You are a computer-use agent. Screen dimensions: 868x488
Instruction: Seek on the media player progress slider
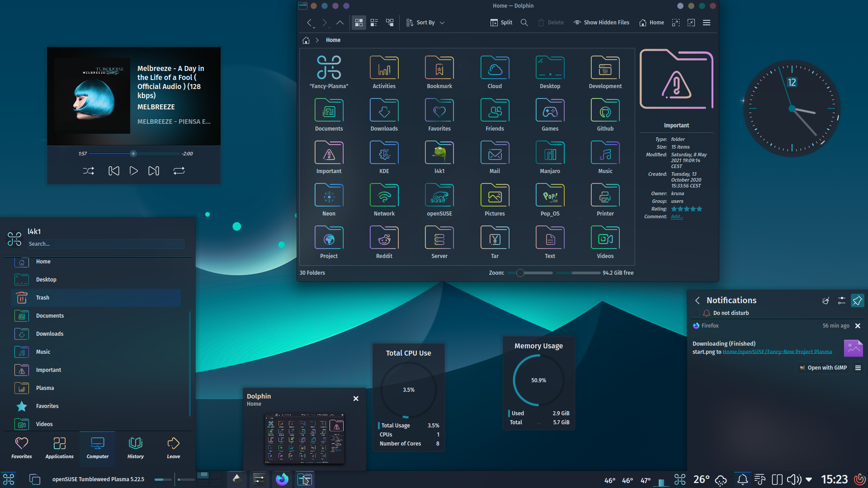click(134, 154)
